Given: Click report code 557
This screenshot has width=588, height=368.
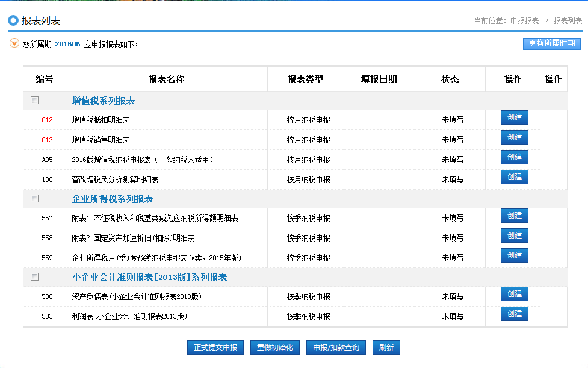Looking at the screenshot, I should pos(48,218).
